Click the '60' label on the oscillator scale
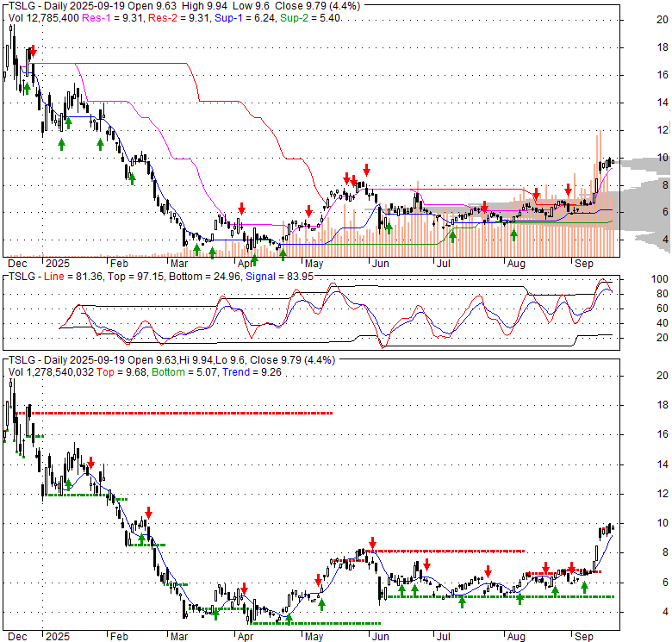 pos(663,309)
